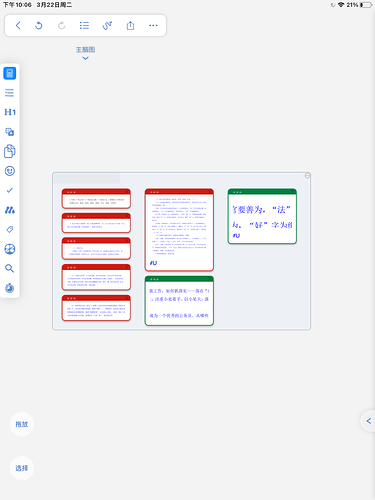The image size is (375, 500).
Task: Click the 下午10:06 clock in the status bar
Action: (17, 5)
